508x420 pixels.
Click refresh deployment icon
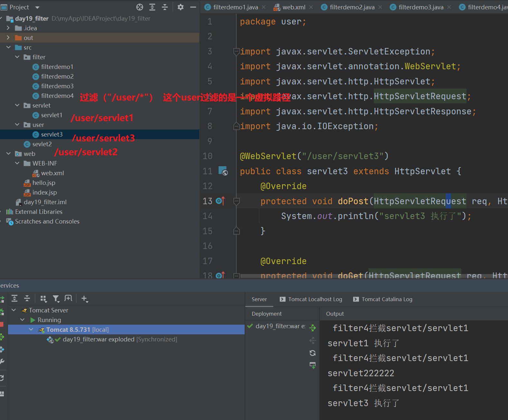click(313, 353)
